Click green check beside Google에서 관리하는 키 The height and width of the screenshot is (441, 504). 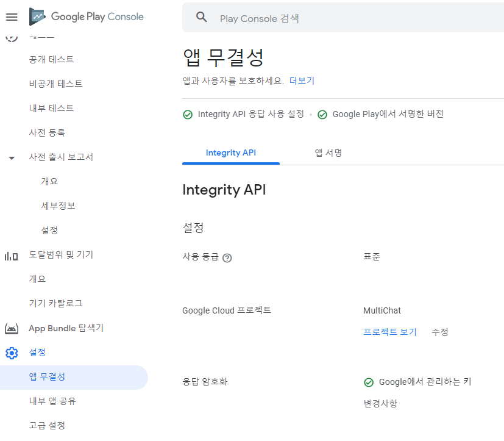pyautogui.click(x=369, y=382)
